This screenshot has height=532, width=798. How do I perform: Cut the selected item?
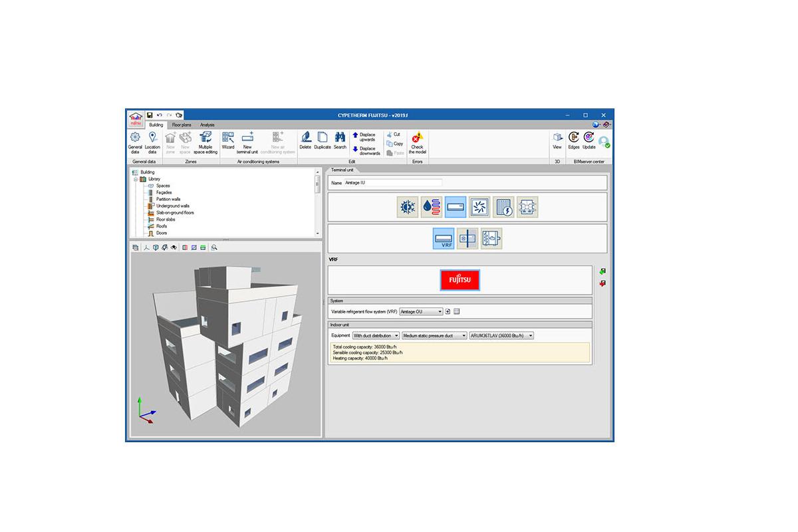click(394, 134)
